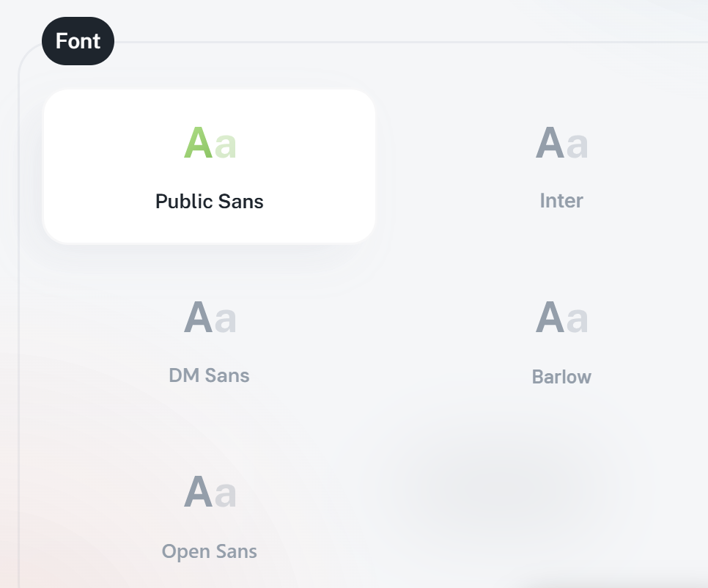Choose the Inter font label
Image resolution: width=708 pixels, height=588 pixels.
click(x=561, y=201)
